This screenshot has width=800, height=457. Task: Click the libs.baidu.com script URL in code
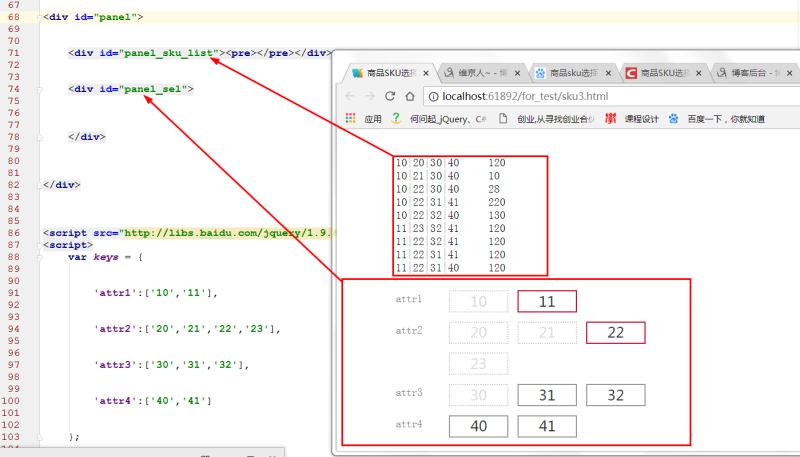pos(228,233)
